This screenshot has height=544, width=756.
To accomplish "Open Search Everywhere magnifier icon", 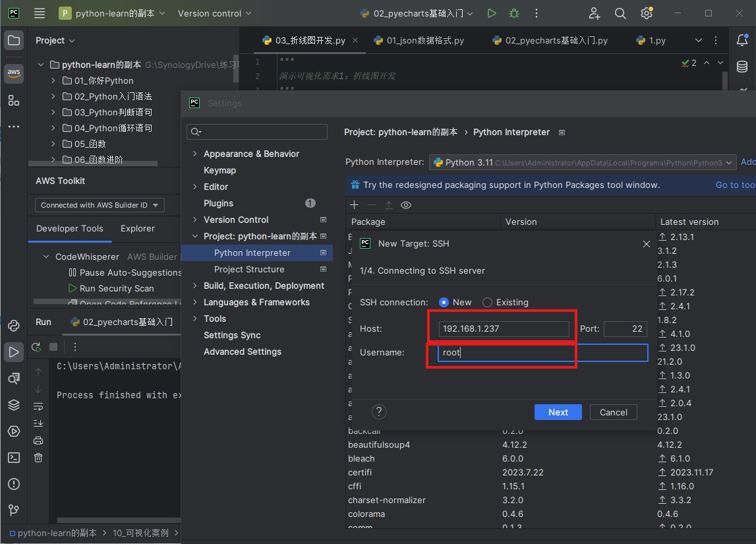I will pyautogui.click(x=620, y=13).
